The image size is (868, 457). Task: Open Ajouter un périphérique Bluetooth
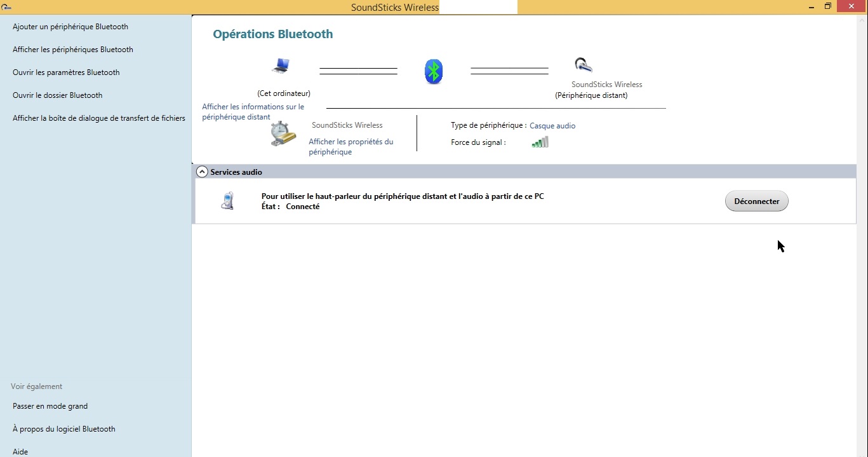tap(70, 27)
